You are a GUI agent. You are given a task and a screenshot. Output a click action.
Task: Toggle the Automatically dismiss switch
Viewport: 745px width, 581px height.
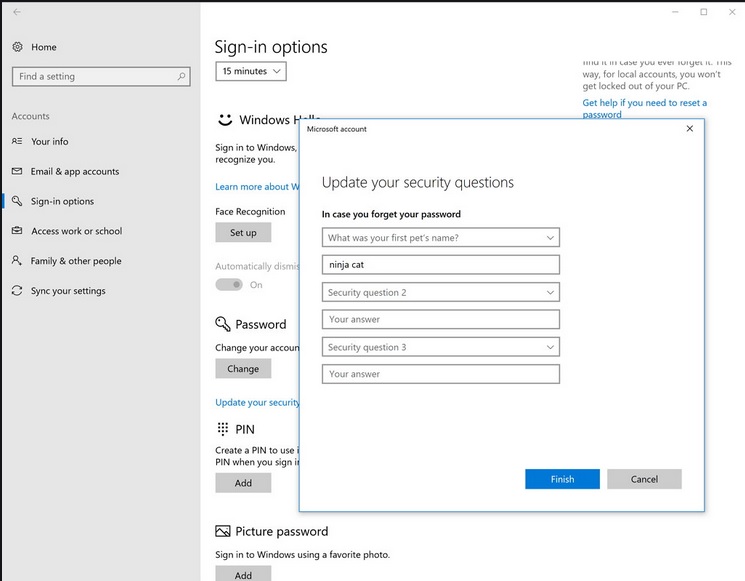point(229,285)
